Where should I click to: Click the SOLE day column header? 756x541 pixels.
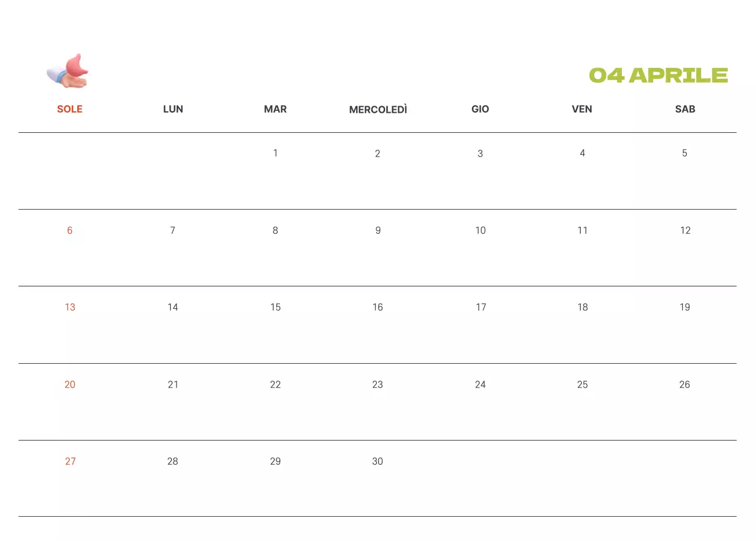point(70,109)
